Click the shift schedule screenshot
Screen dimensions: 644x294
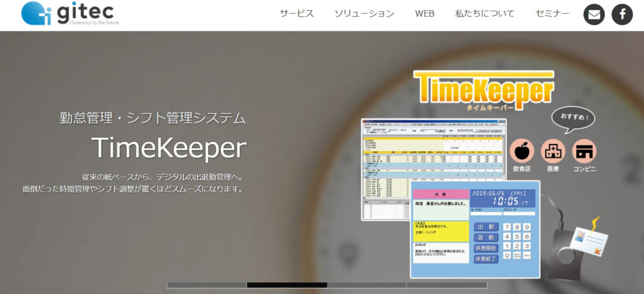pos(434,169)
